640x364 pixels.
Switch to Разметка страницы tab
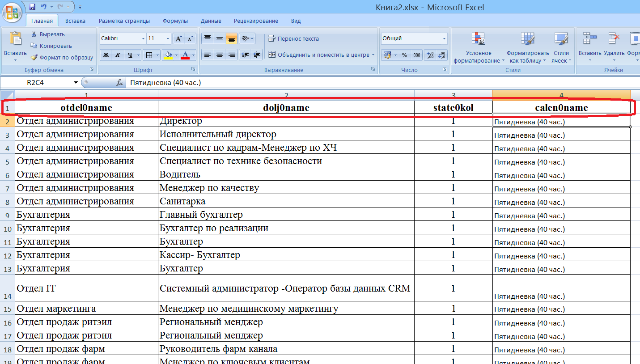[x=124, y=21]
